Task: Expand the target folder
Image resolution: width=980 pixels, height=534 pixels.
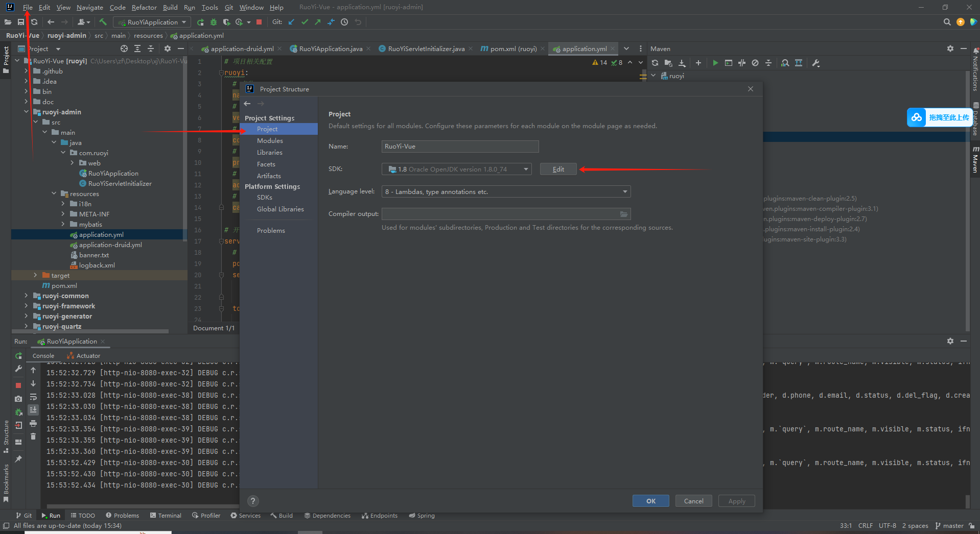Action: tap(35, 275)
